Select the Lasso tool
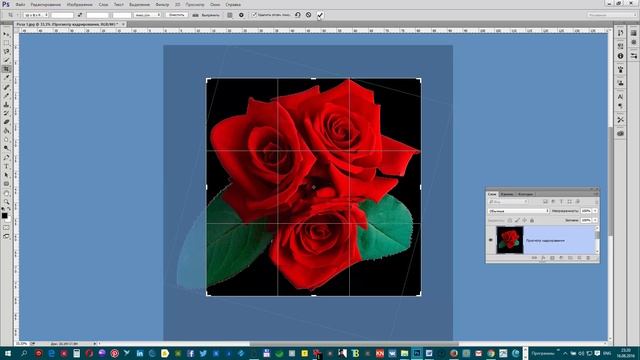The width and height of the screenshot is (640, 360). click(6, 51)
